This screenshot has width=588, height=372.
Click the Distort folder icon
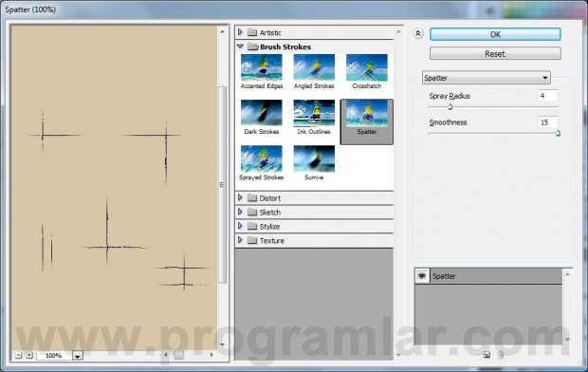pos(252,197)
